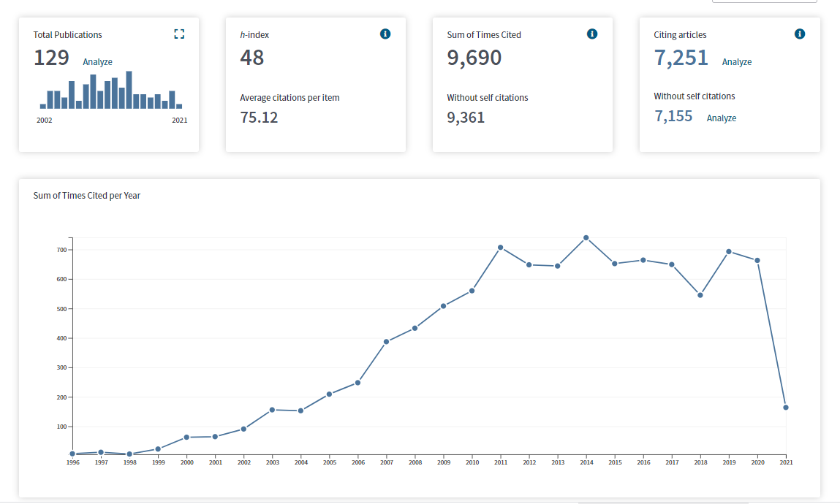Click the 2010 data point on the line chart
Image resolution: width=840 pixels, height=504 pixels.
click(x=472, y=291)
